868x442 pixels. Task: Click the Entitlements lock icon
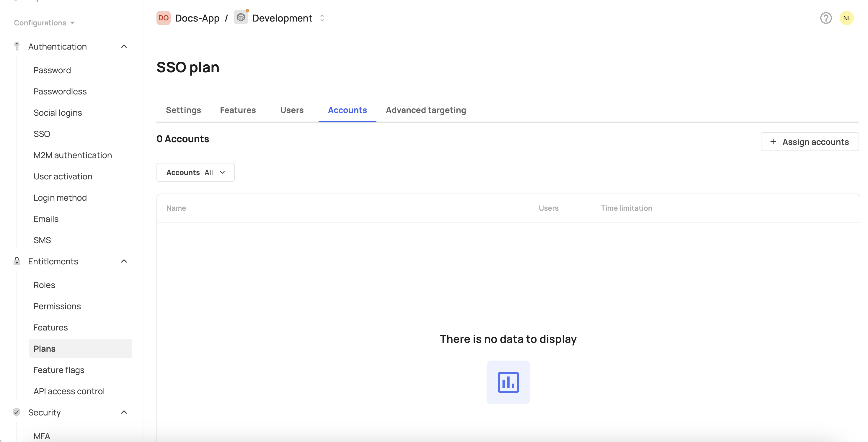click(x=17, y=261)
